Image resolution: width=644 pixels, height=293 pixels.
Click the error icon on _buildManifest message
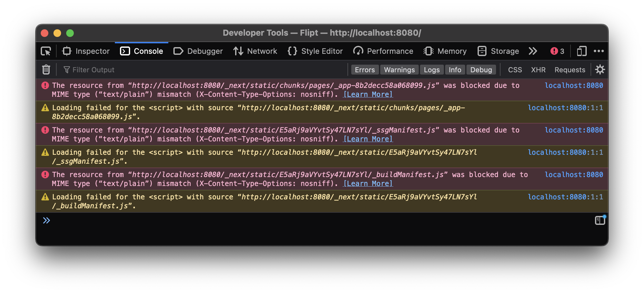[45, 175]
